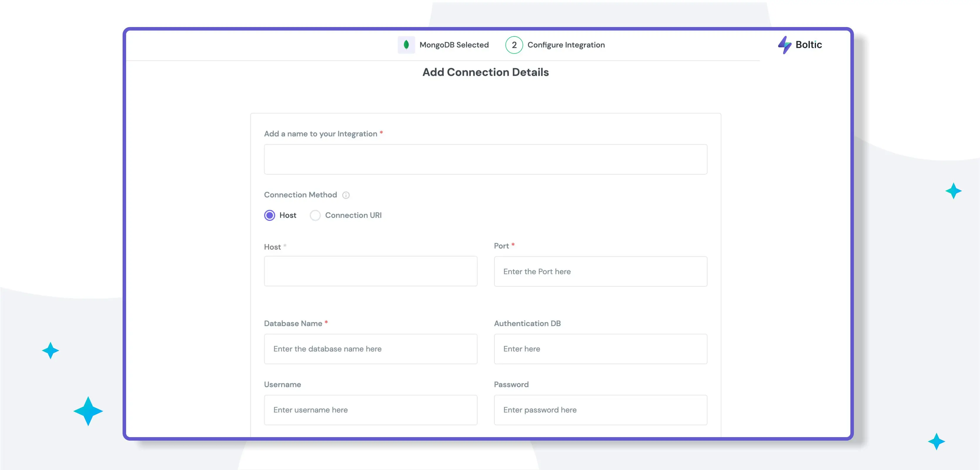Click the Enter username here field
The image size is (980, 470).
pos(370,409)
